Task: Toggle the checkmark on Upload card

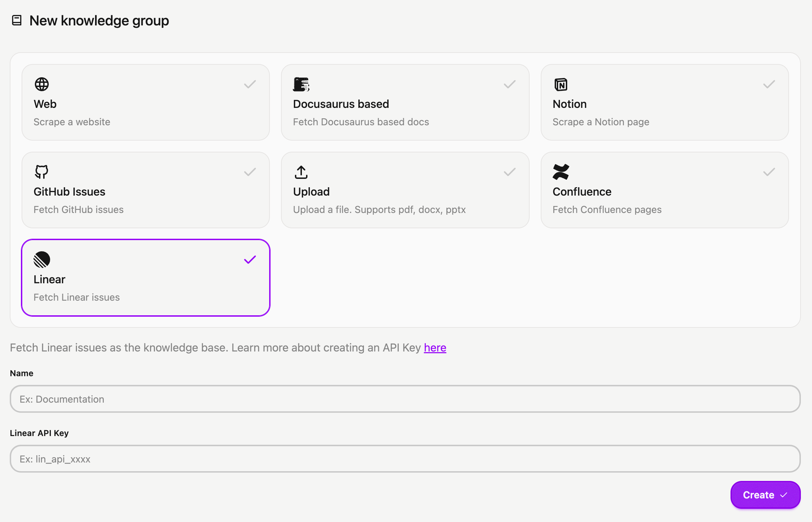Action: click(x=509, y=172)
